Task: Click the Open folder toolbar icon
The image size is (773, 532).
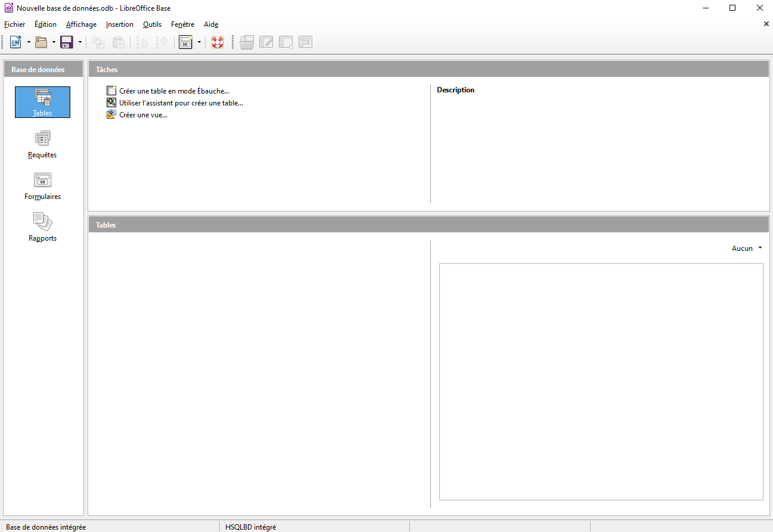Action: point(41,42)
